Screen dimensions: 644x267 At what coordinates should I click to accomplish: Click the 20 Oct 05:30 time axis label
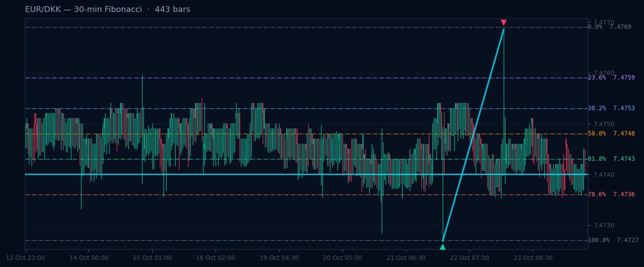tap(342, 258)
